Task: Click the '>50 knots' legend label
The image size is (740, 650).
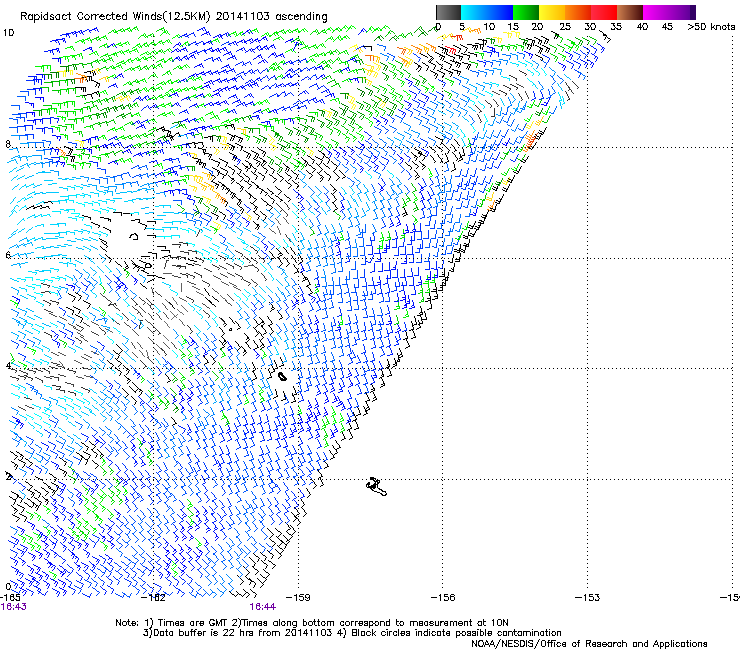Action: coord(711,27)
